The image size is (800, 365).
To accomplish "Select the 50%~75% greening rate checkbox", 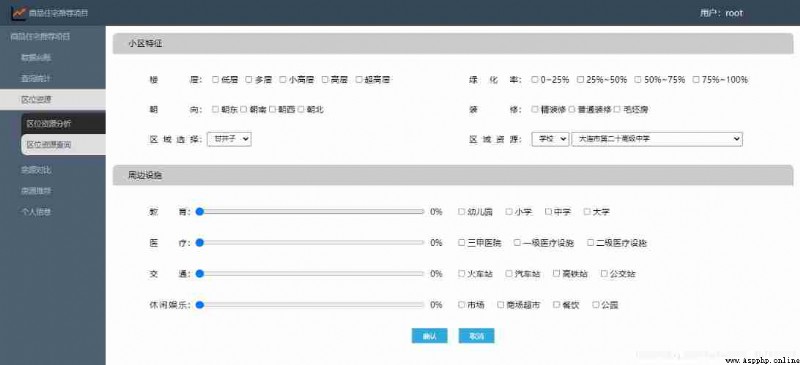I will point(638,80).
